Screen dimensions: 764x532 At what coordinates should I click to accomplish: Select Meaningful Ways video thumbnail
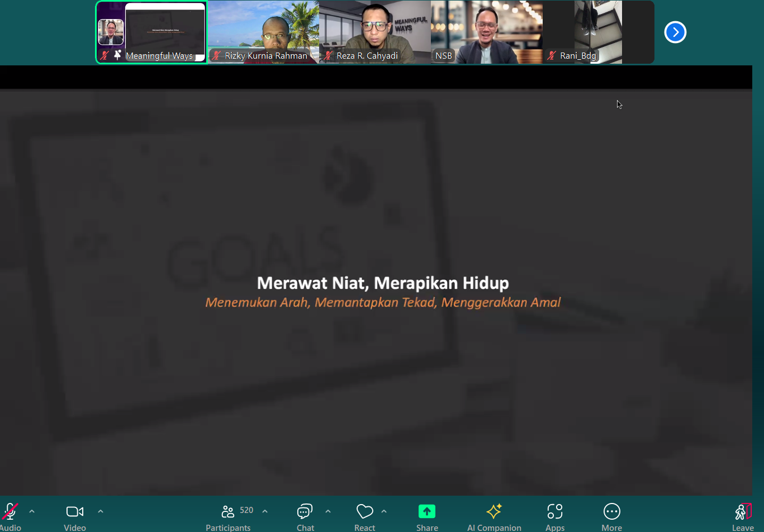coord(151,32)
